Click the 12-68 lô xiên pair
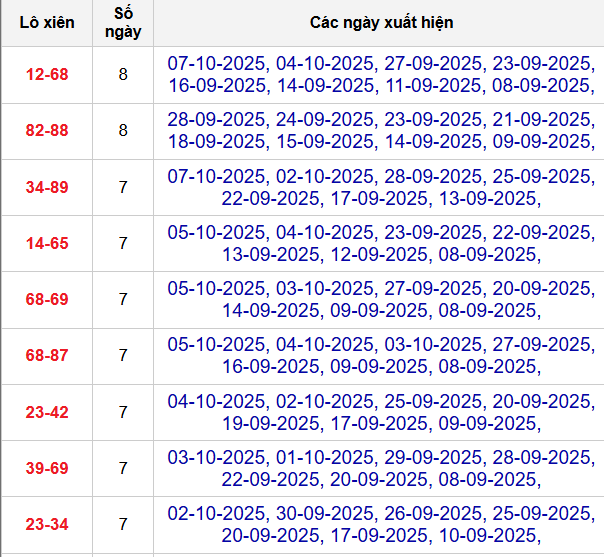604x557 pixels. (x=46, y=75)
